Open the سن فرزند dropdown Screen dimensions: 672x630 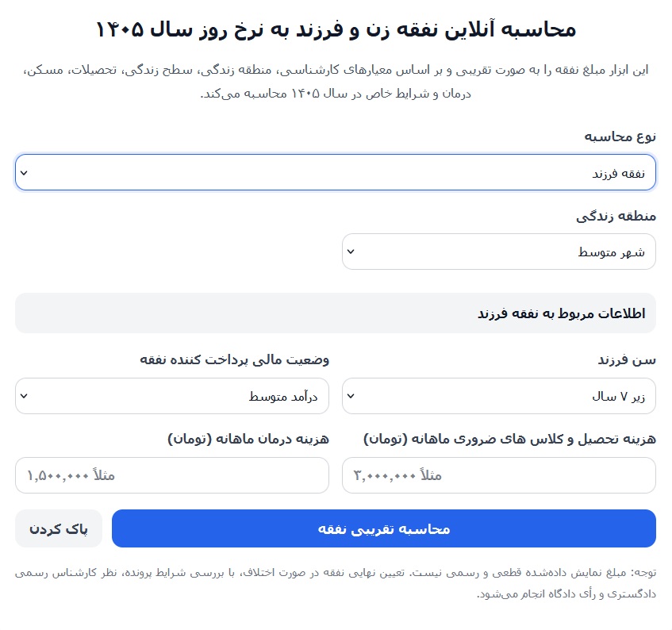498,396
